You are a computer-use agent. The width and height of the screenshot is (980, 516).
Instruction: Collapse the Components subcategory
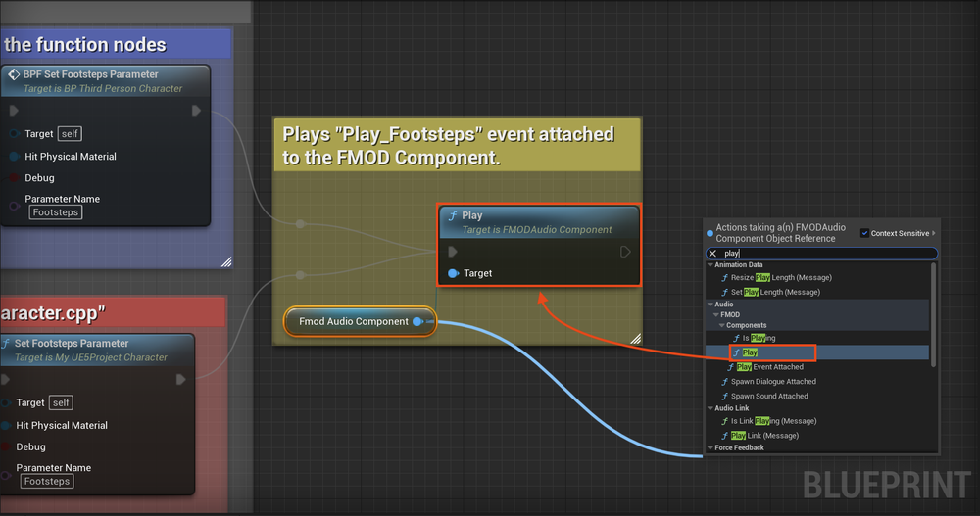point(722,325)
